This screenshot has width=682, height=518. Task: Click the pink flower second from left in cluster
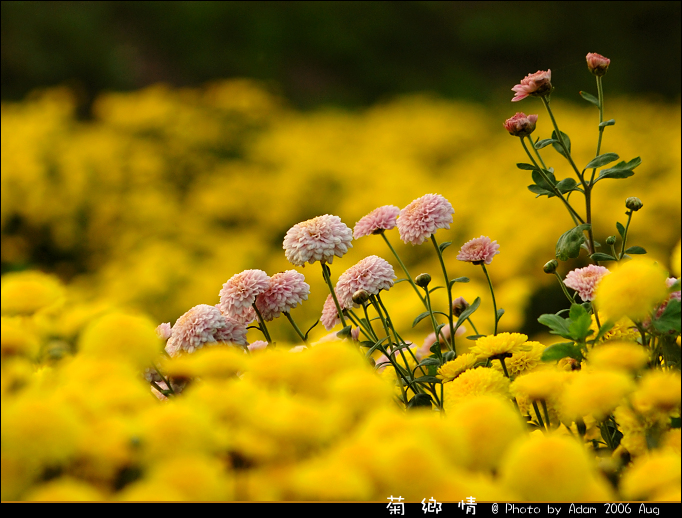244,290
